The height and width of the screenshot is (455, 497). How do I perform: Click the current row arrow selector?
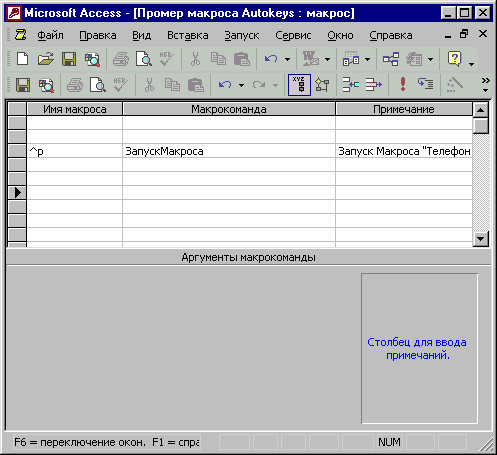click(17, 193)
